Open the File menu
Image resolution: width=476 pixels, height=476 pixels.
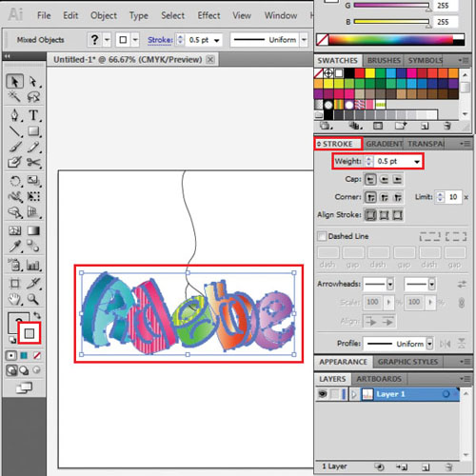[44, 15]
